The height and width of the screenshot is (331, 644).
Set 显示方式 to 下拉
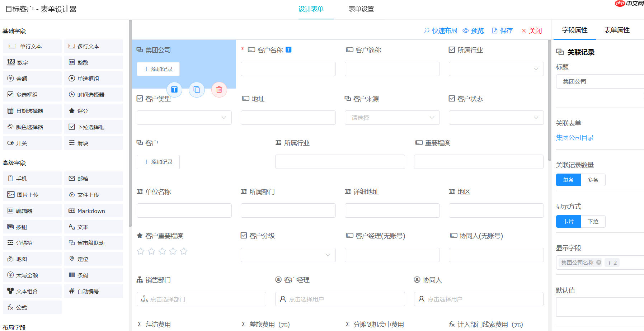pos(593,221)
